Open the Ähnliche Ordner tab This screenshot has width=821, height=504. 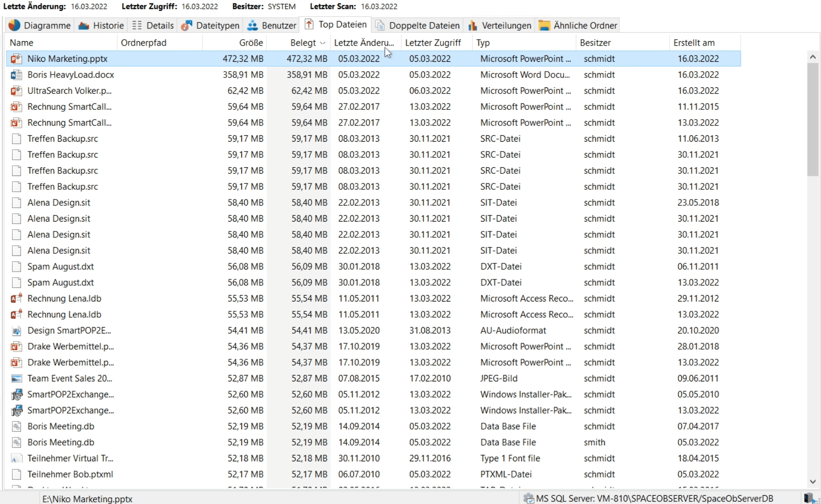tap(578, 25)
